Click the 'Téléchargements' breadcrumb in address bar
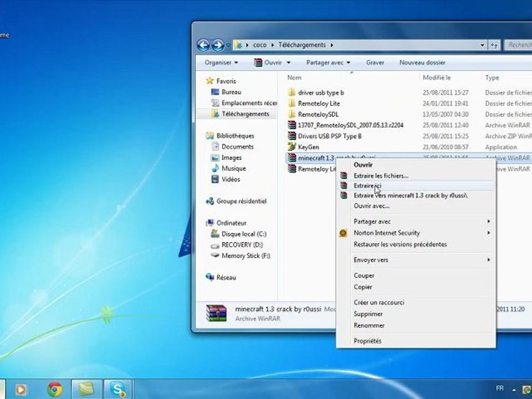 click(x=302, y=45)
